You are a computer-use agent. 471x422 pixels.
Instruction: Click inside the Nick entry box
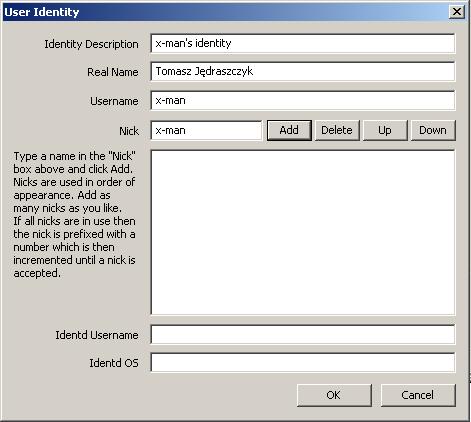point(206,130)
